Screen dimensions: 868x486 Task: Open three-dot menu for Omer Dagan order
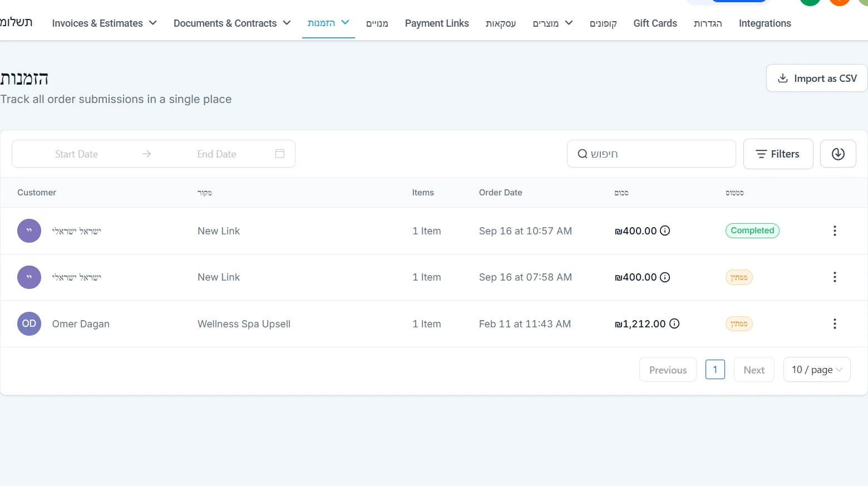[x=835, y=324]
